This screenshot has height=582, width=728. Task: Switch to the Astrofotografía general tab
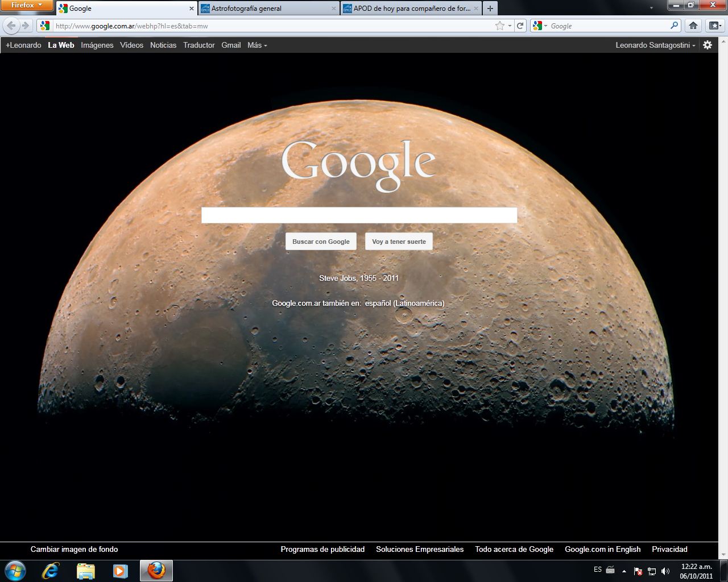268,9
